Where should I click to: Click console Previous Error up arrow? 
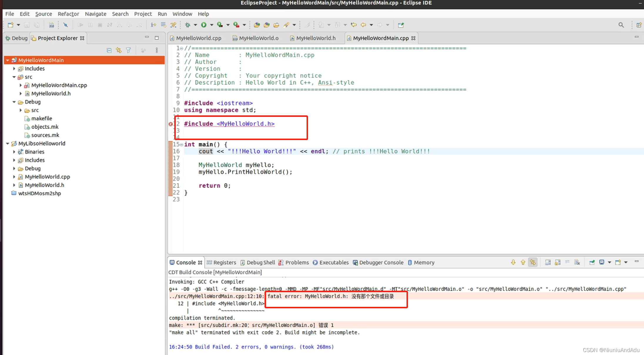[x=523, y=262]
